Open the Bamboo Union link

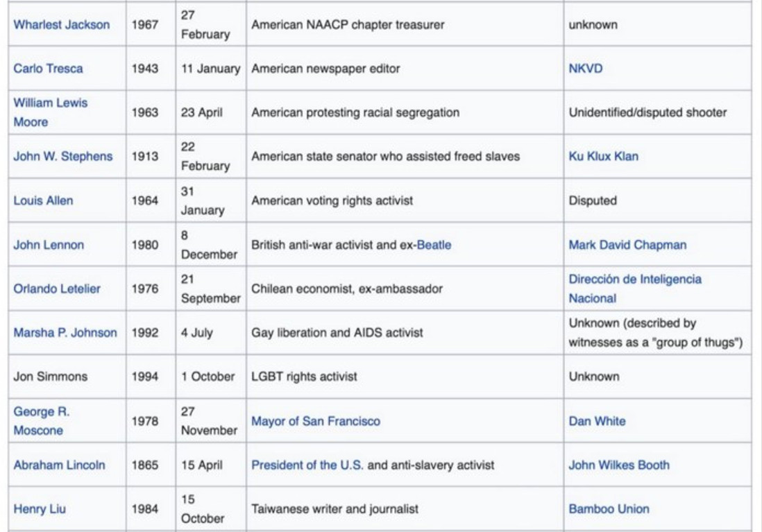(x=609, y=509)
